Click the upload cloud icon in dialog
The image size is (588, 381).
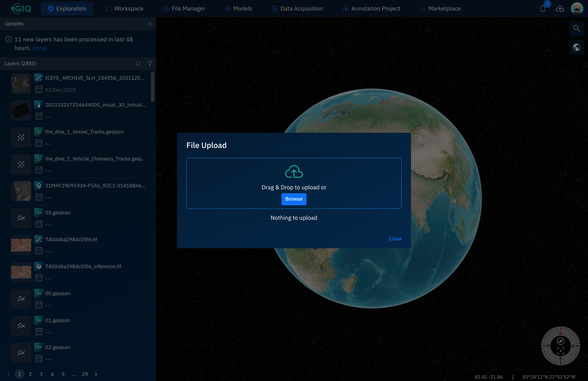point(294,172)
